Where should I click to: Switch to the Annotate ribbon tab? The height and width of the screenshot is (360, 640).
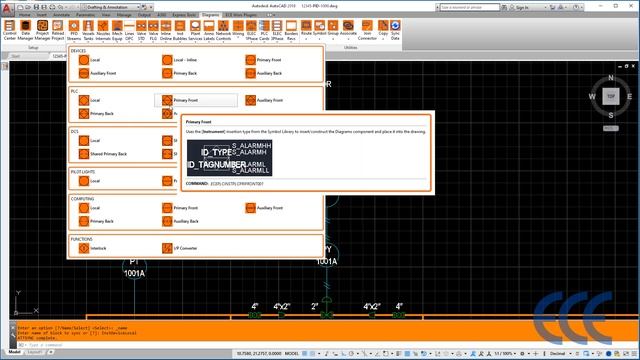(61, 15)
